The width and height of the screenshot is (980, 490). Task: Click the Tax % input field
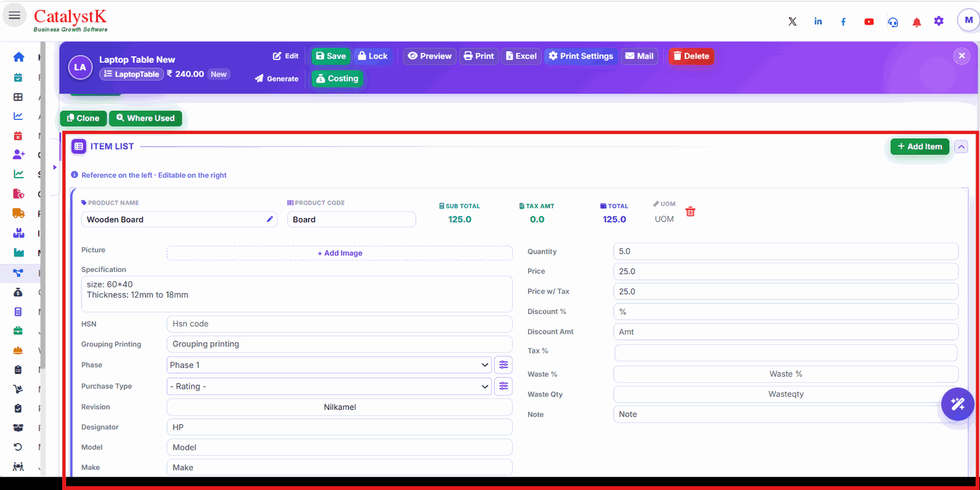(786, 353)
